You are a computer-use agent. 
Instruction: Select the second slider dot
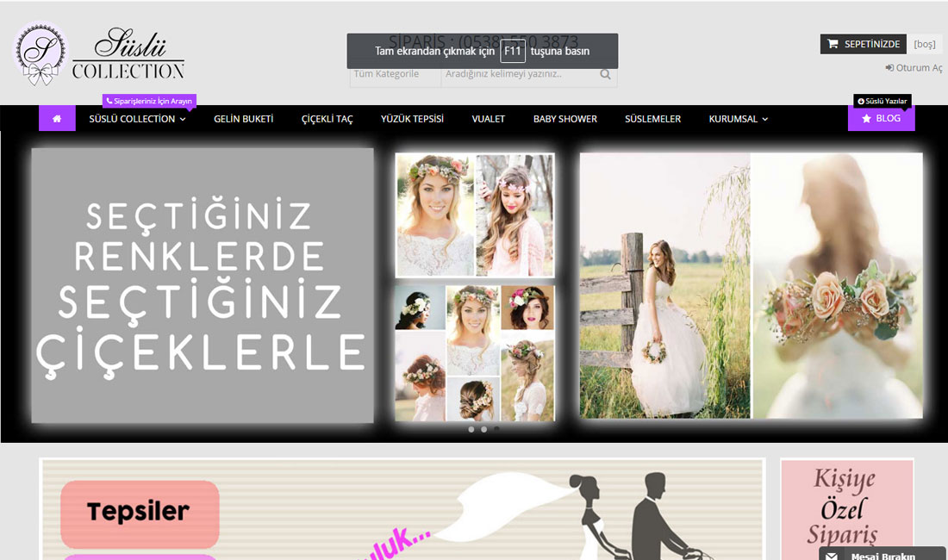point(483,430)
